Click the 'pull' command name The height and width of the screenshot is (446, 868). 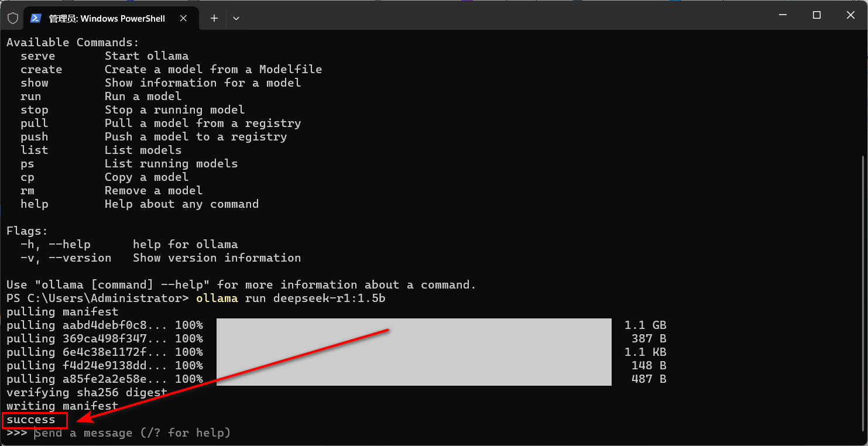point(35,123)
